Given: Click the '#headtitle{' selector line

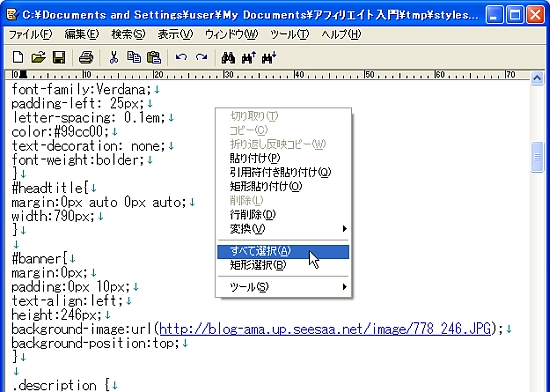Looking at the screenshot, I should pos(50,188).
